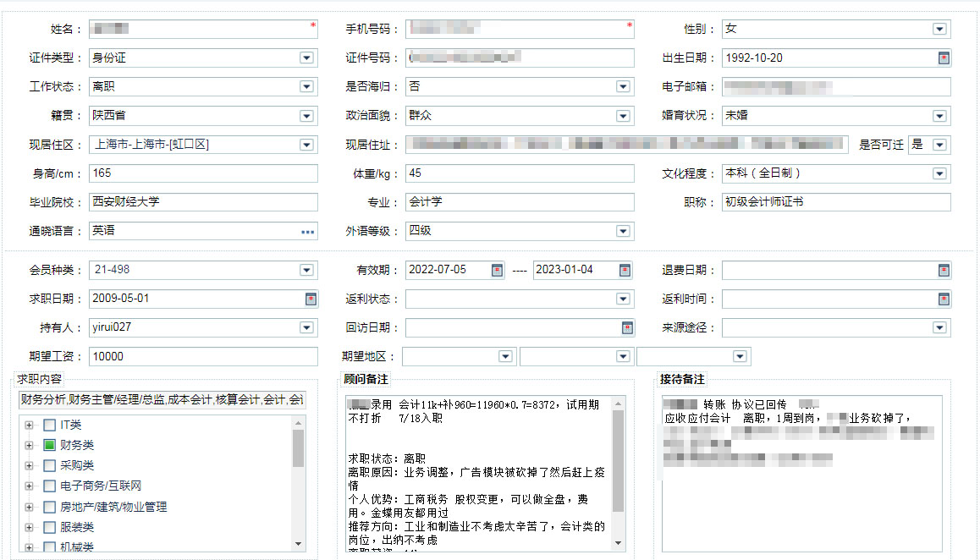Click the 职称 field showing 初级会计师证书
The width and height of the screenshot is (980, 560).
tap(836, 202)
